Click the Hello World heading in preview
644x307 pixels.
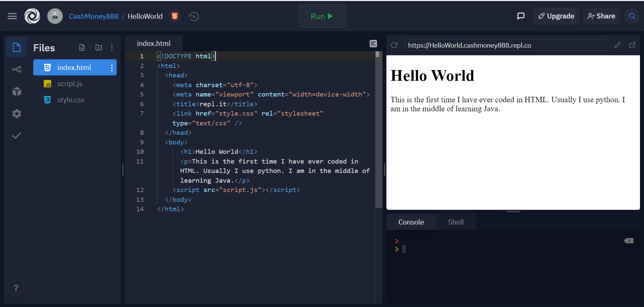(x=432, y=76)
